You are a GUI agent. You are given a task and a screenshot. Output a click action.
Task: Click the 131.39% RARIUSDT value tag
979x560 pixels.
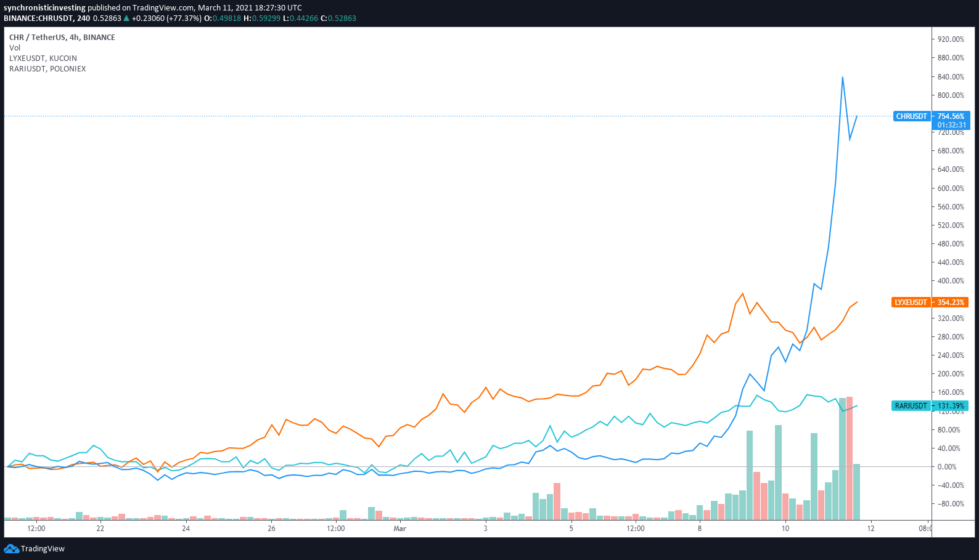point(951,406)
